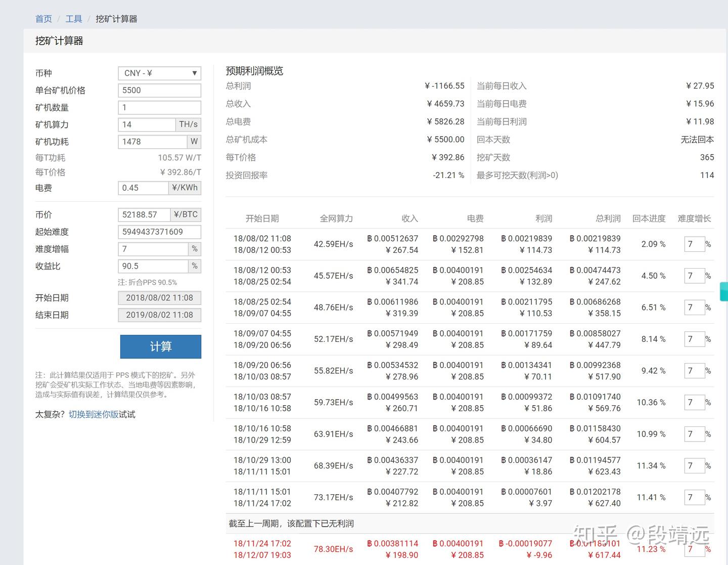Click the 收入 column header

pos(410,219)
